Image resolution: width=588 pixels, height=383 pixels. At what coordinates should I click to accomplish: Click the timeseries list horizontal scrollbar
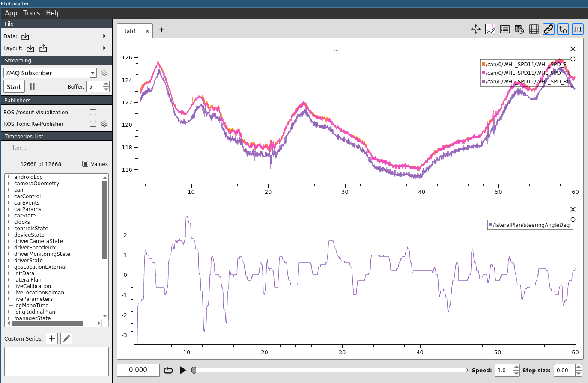click(x=47, y=323)
